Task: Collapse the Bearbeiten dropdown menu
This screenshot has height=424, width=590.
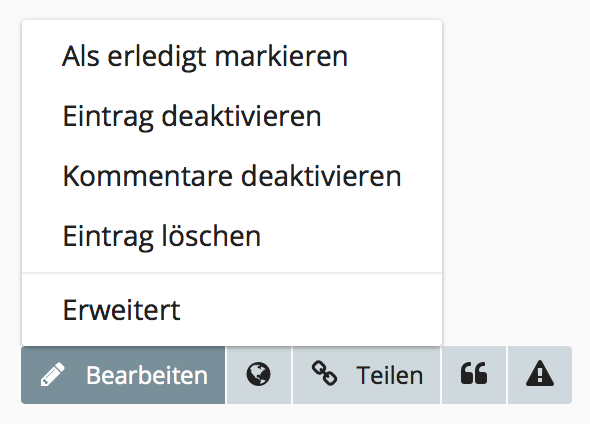Action: (123, 375)
